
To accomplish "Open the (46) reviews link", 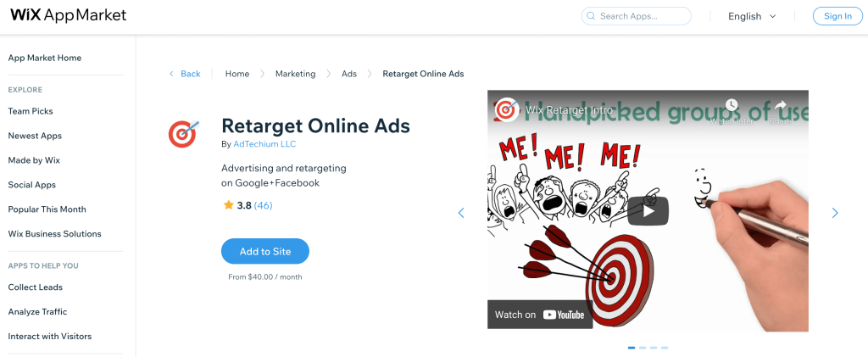I will tap(263, 205).
